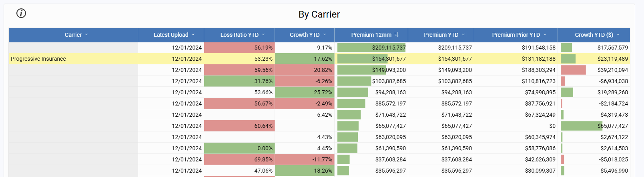Image resolution: width=644 pixels, height=177 pixels.
Task: Expand the Loss Ratio YTD column menu chevron
Action: 264,35
